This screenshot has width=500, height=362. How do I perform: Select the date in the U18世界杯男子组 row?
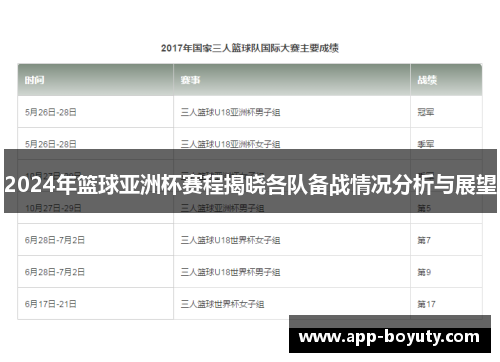tap(55, 272)
